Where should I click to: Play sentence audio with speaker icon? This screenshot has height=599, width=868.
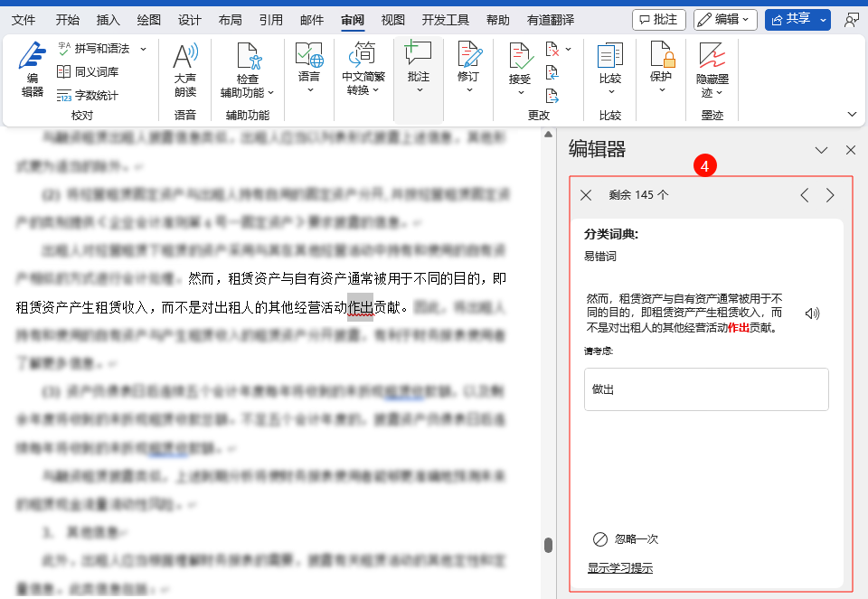coord(812,314)
